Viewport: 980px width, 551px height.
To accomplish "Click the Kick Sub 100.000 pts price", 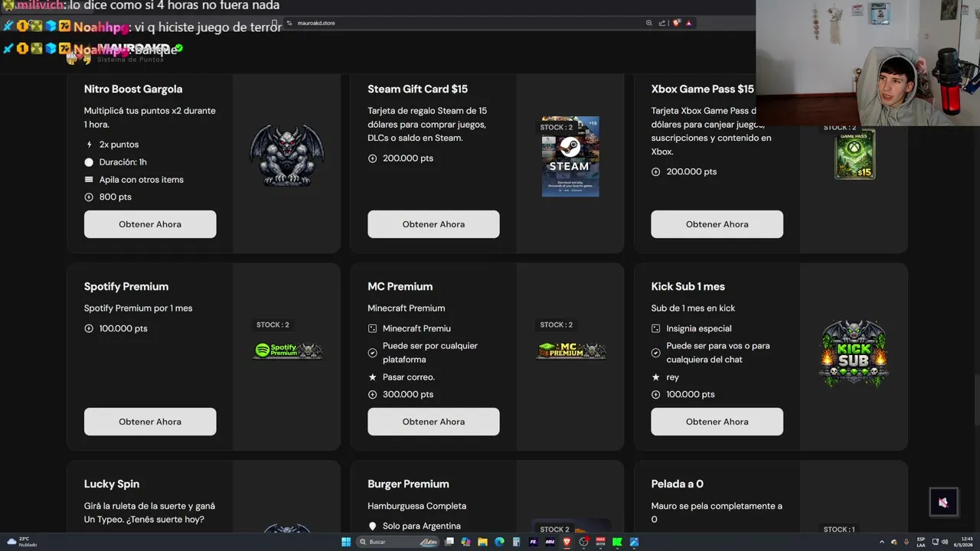I will (683, 394).
